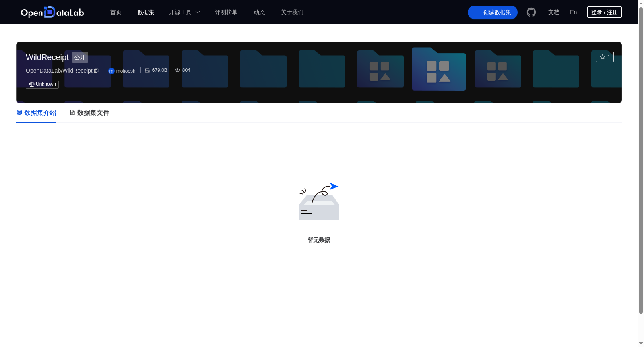The width and height of the screenshot is (644, 347).
Task: Click the scrollbar down arrow
Action: pos(641,343)
